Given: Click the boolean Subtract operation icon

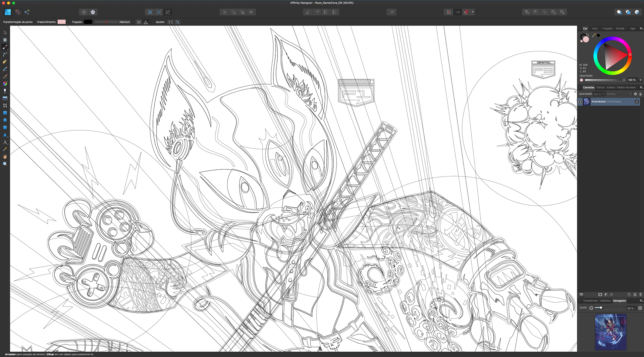Looking at the screenshot, I should click(536, 12).
